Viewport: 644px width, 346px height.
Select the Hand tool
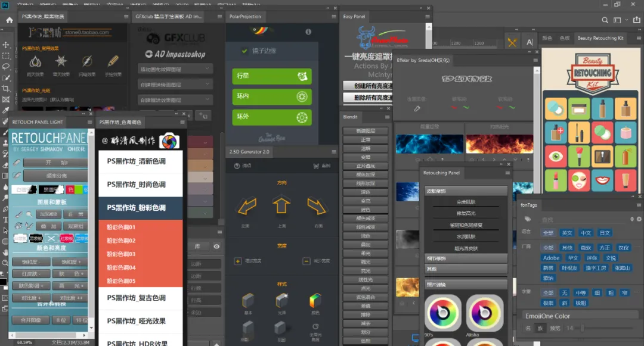5,252
